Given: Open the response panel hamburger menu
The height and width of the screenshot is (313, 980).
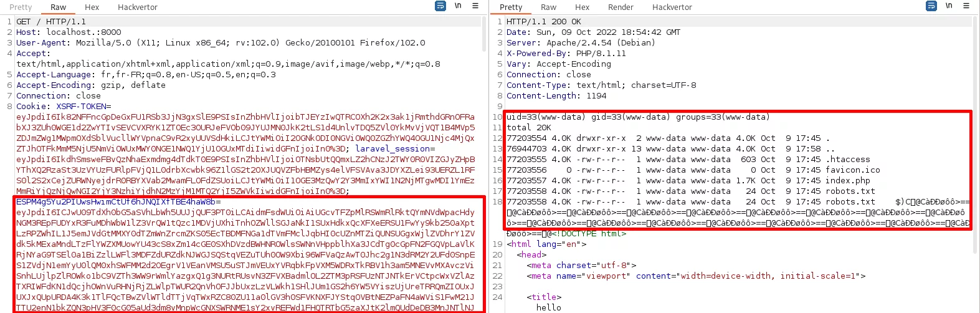Looking at the screenshot, I should pos(966,6).
